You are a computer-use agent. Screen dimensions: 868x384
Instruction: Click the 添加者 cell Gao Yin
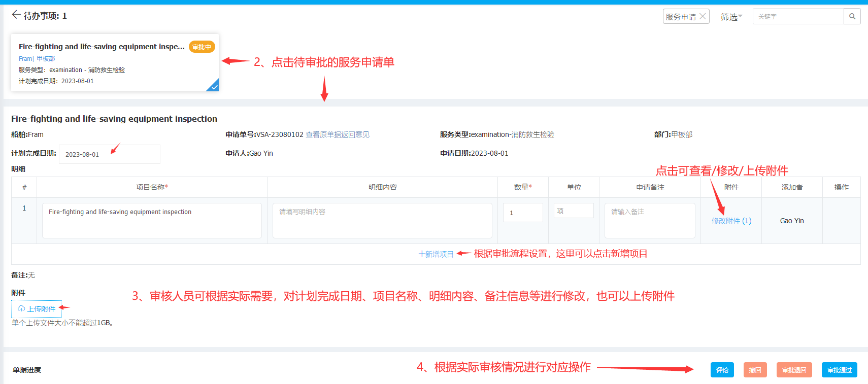(792, 221)
